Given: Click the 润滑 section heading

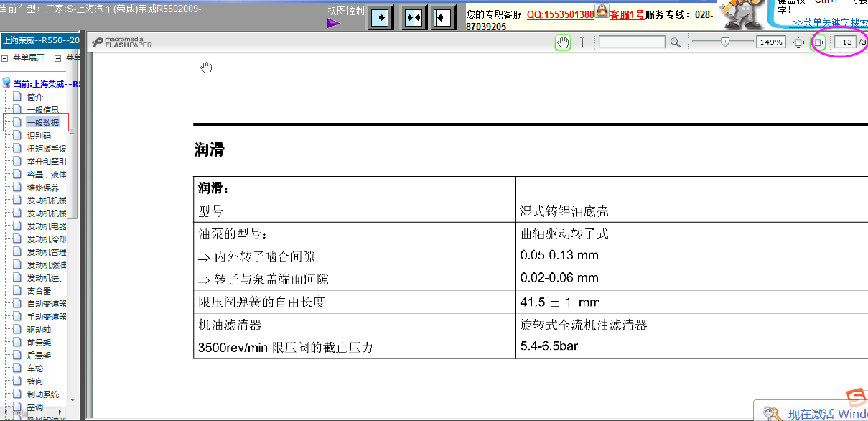Looking at the screenshot, I should (209, 149).
